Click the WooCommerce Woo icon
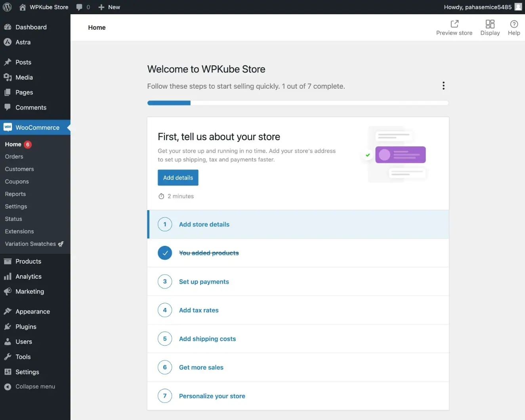 (8, 127)
